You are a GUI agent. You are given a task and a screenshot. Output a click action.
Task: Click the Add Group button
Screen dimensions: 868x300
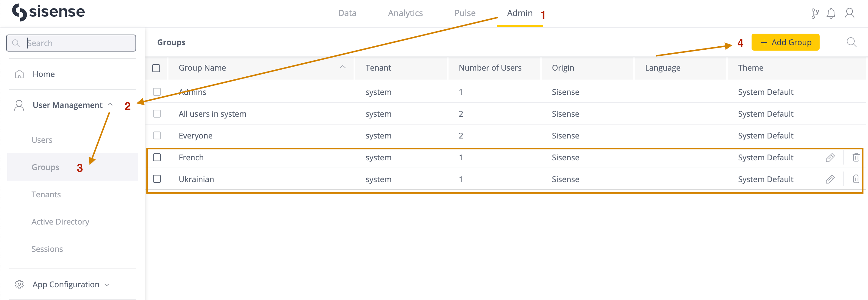(785, 42)
